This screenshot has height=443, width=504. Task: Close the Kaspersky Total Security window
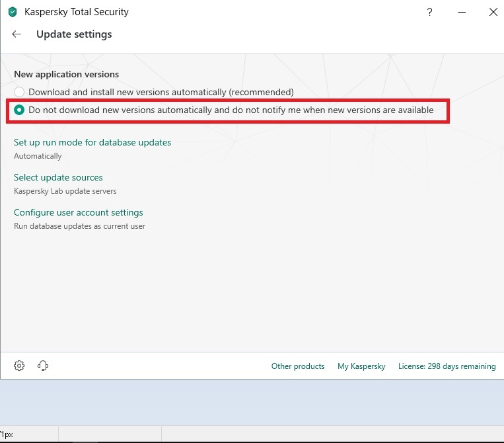click(493, 12)
